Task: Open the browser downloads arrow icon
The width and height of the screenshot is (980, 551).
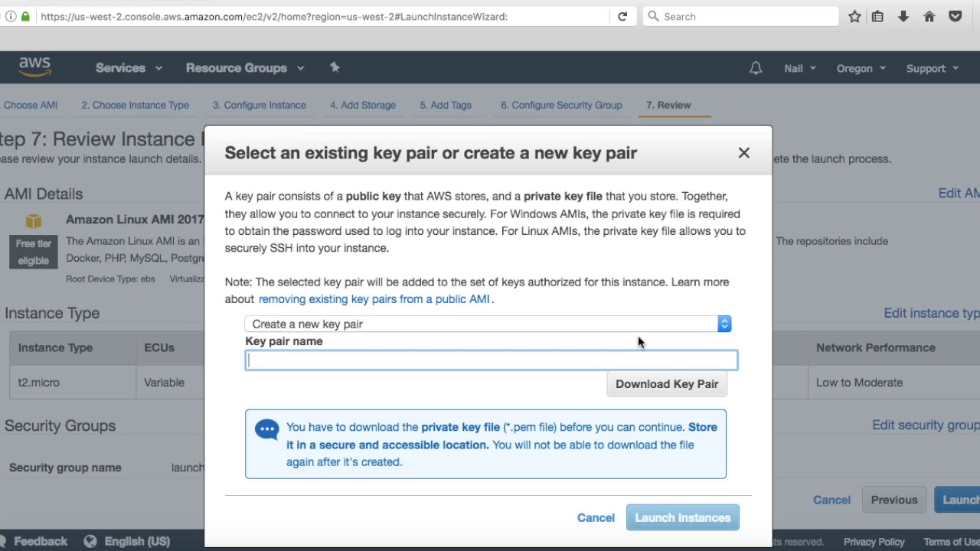Action: coord(903,16)
